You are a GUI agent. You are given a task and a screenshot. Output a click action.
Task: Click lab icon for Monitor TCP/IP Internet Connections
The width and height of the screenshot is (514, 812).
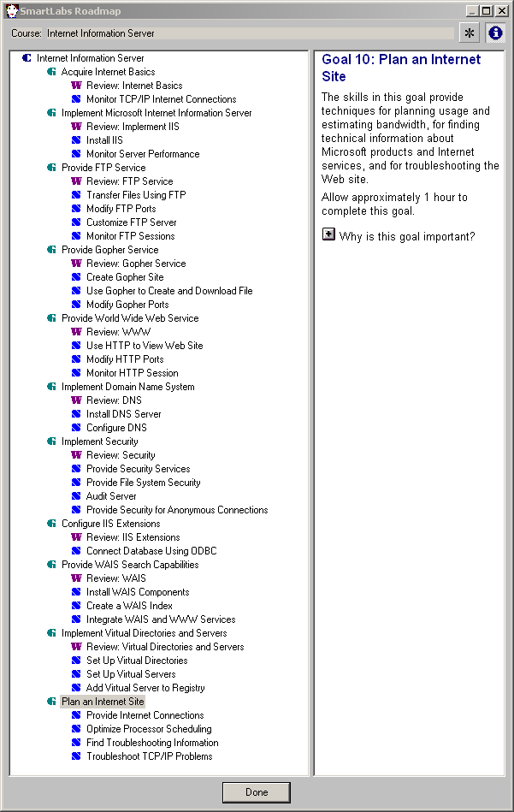[76, 99]
